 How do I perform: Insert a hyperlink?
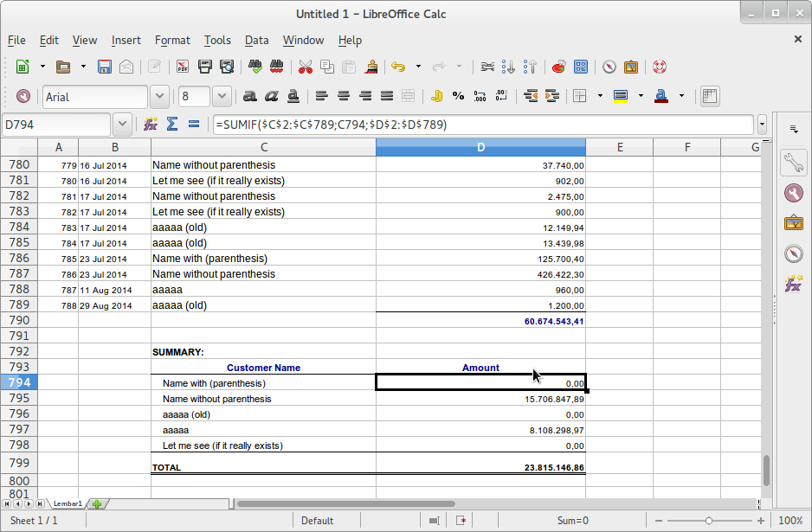coord(487,67)
